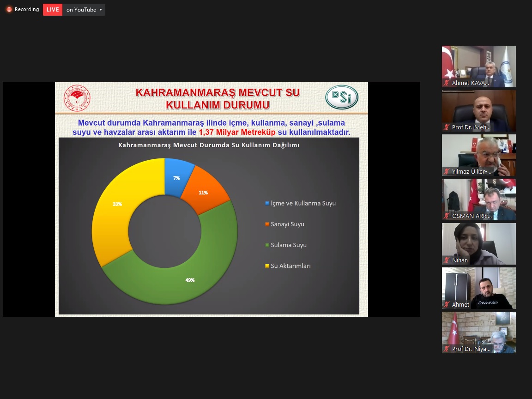The image size is (532, 399).
Task: Click the red Recording indicator icon
Action: [x=9, y=10]
